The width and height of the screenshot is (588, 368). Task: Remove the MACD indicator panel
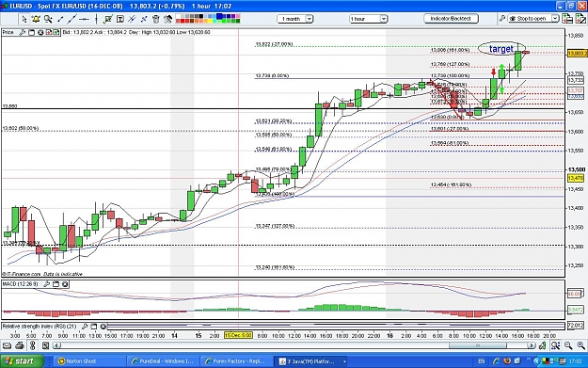point(65,284)
